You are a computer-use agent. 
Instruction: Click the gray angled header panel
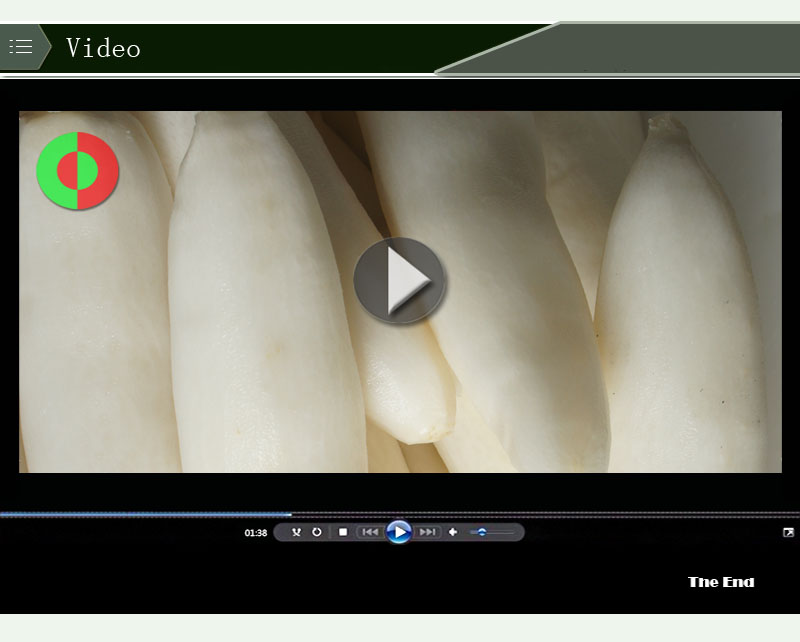point(640,48)
